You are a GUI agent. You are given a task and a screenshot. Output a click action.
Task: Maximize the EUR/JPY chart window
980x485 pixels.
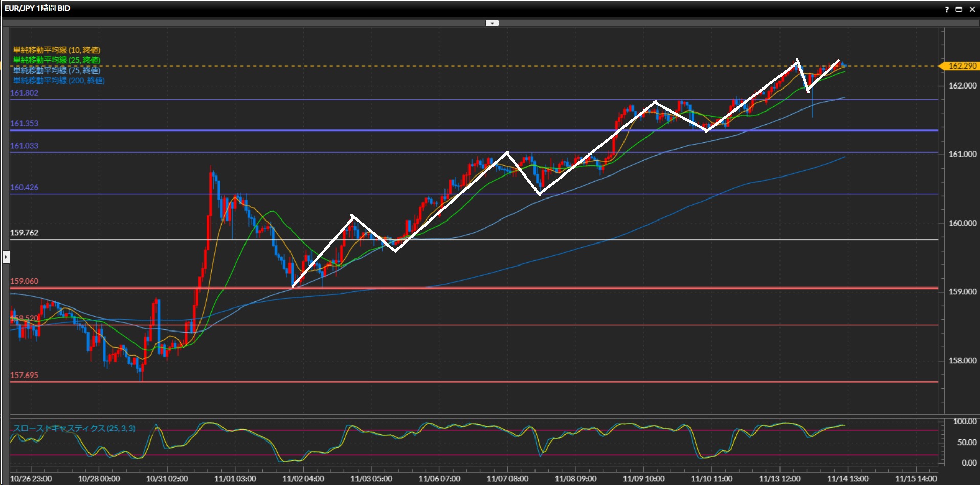click(959, 9)
